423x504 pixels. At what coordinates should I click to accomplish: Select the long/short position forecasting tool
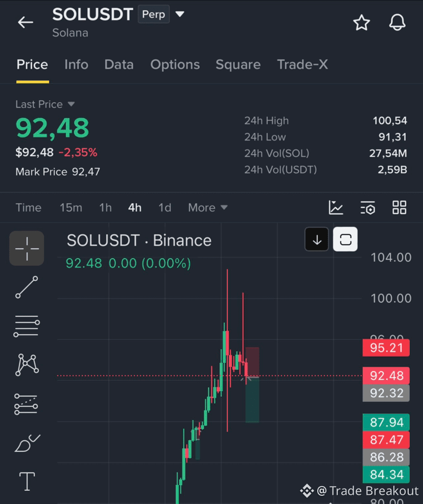(26, 404)
